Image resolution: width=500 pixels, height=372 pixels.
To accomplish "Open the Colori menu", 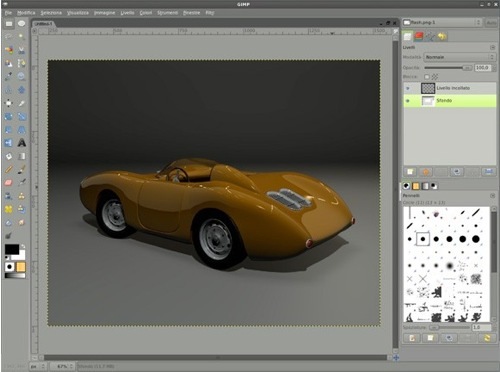I will 146,13.
